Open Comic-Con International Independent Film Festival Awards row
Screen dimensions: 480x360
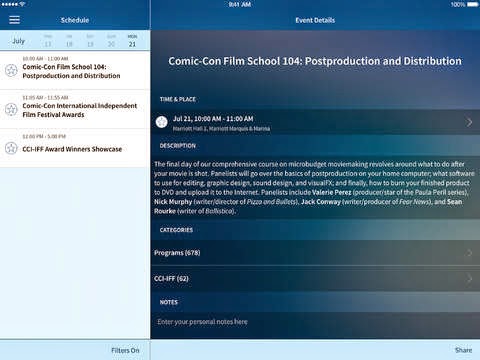[x=75, y=109]
